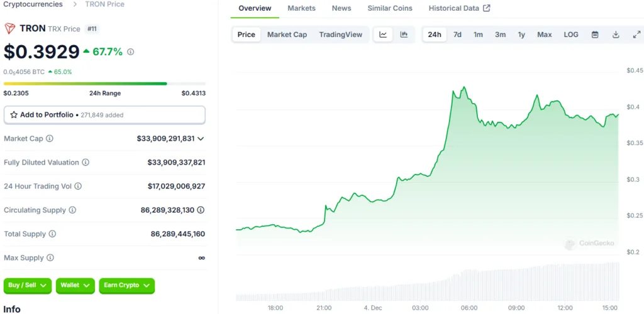Image resolution: width=644 pixels, height=314 pixels.
Task: Click the 86,289,445,160 total supply value
Action: pyautogui.click(x=178, y=234)
